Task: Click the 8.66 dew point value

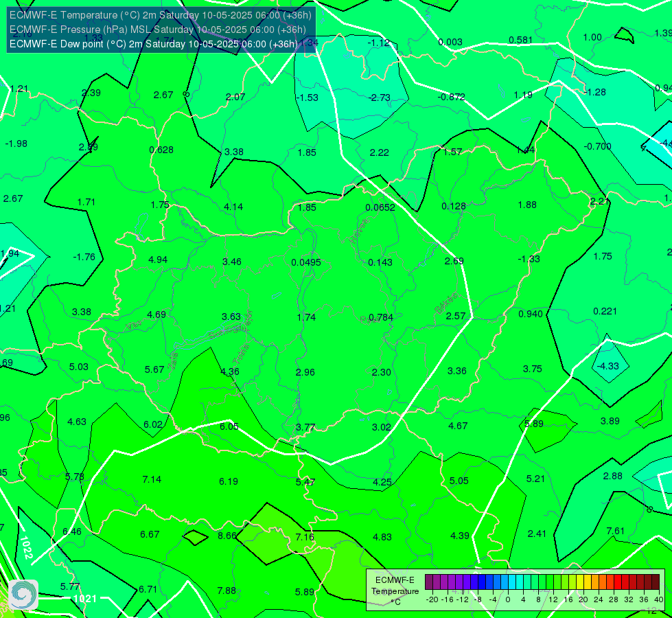Action: pyautogui.click(x=227, y=536)
